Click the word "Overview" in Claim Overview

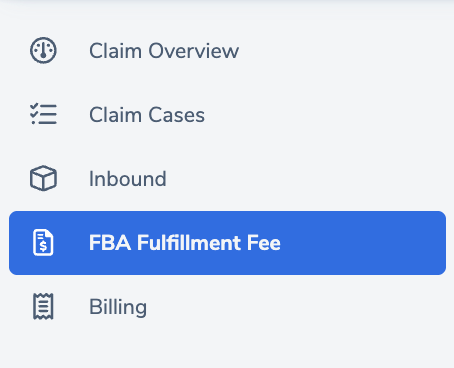pyautogui.click(x=193, y=51)
